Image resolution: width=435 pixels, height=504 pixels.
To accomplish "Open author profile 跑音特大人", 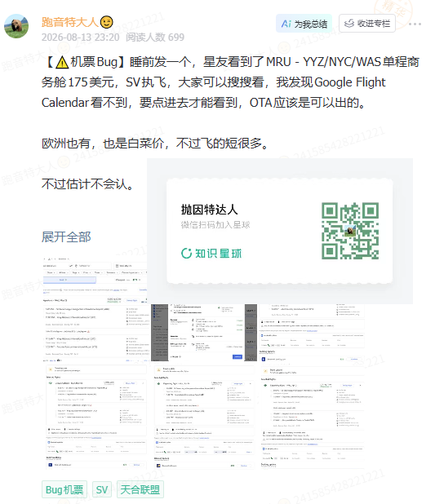I will [x=69, y=22].
